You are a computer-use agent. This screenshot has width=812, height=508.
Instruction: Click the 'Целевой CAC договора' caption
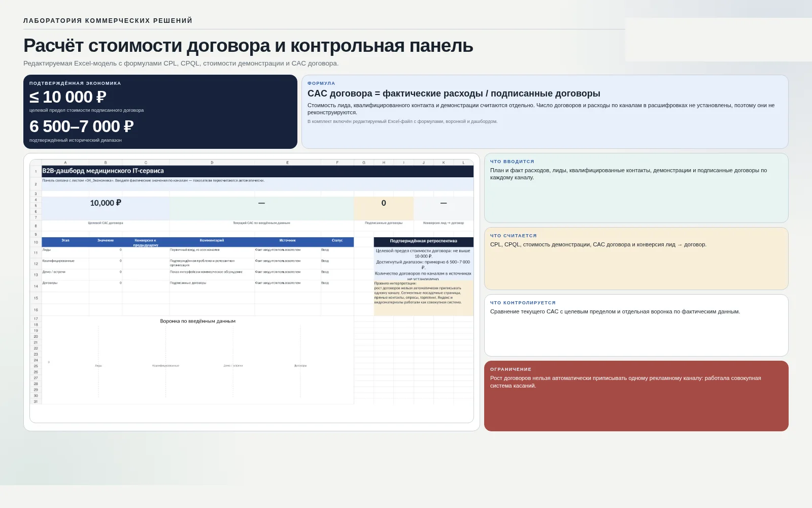point(106,223)
